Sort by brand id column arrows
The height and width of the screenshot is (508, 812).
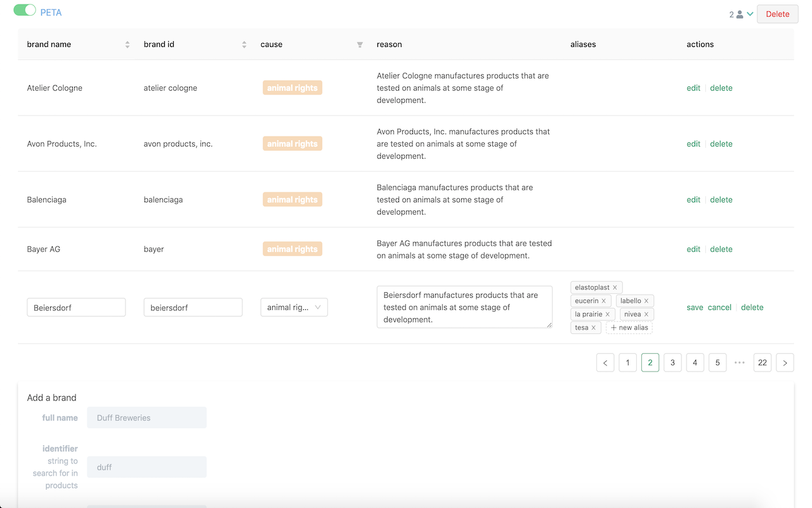pos(244,44)
